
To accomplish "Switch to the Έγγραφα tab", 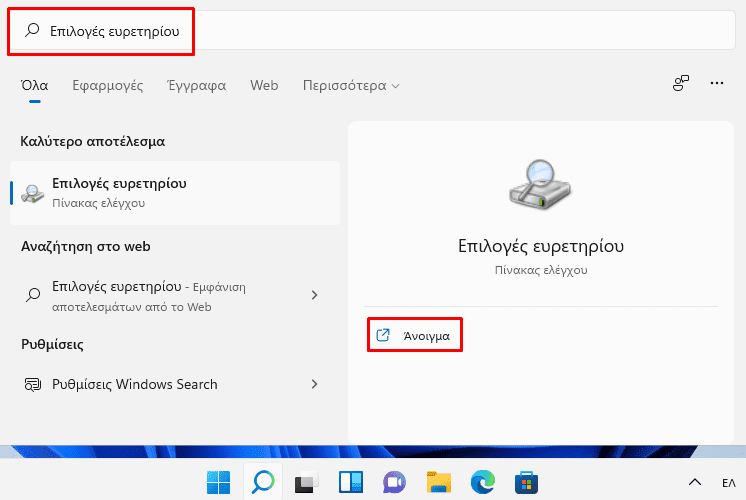I will point(197,86).
